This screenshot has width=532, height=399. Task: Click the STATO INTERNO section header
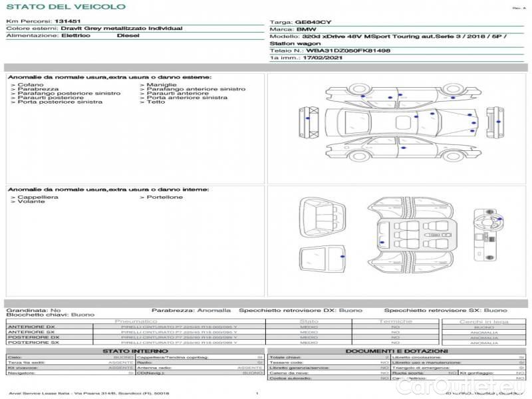[x=135, y=351]
